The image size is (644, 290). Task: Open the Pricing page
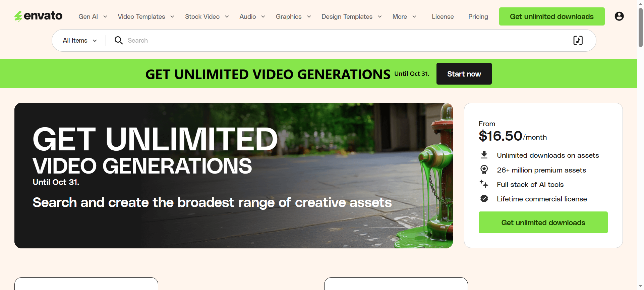pos(478,16)
